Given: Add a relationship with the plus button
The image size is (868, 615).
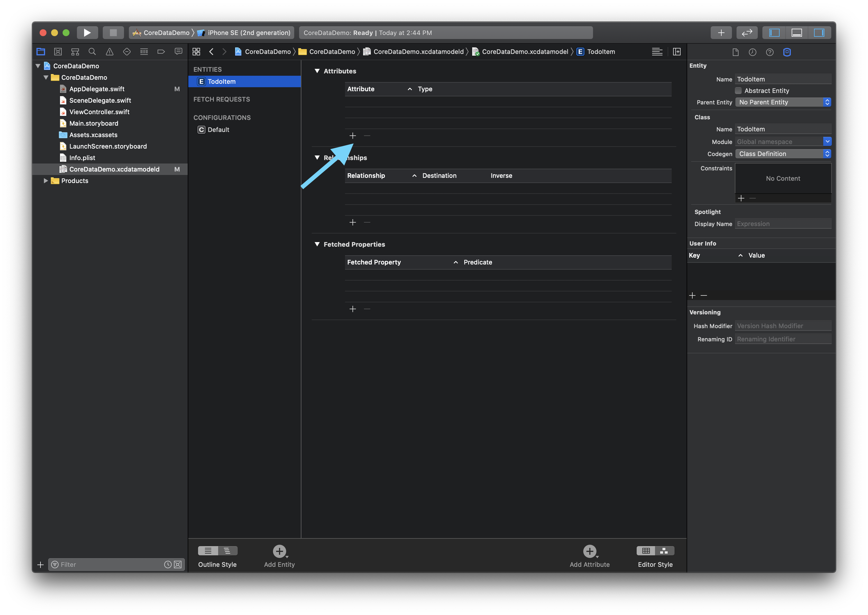Looking at the screenshot, I should [x=353, y=222].
